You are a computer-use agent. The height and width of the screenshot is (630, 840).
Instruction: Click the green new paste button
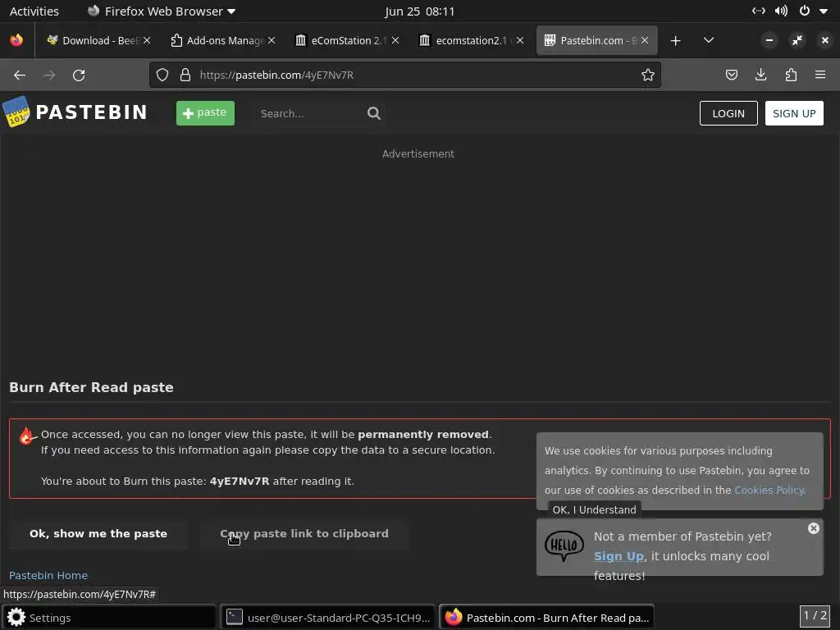pyautogui.click(x=205, y=113)
